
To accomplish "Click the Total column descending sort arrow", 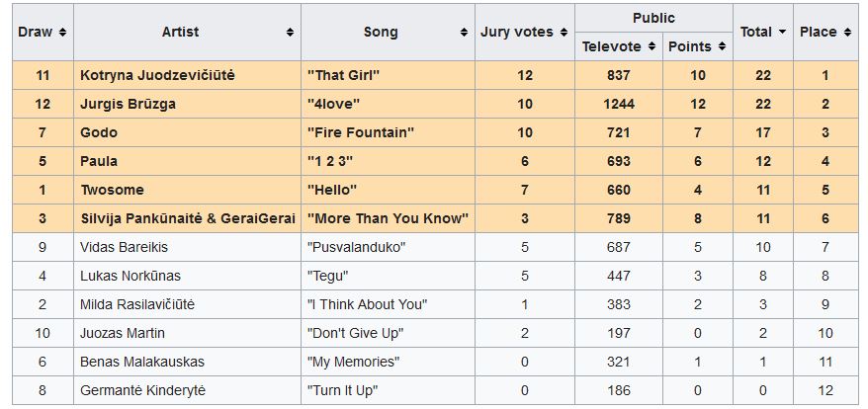I will [783, 32].
